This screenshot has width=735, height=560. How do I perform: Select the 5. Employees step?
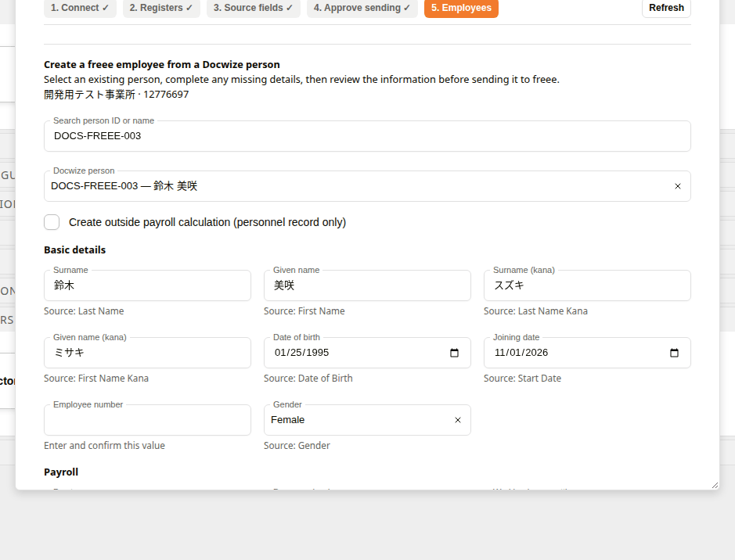point(461,8)
